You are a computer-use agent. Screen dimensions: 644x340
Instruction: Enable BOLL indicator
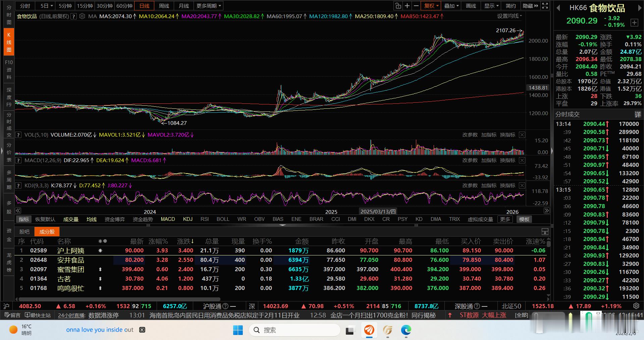pyautogui.click(x=223, y=219)
